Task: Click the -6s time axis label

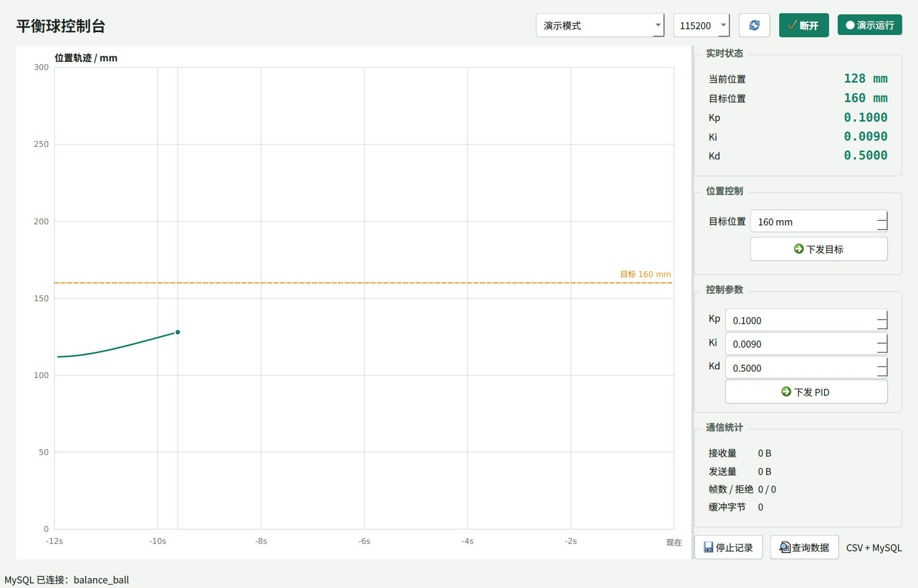Action: [364, 541]
